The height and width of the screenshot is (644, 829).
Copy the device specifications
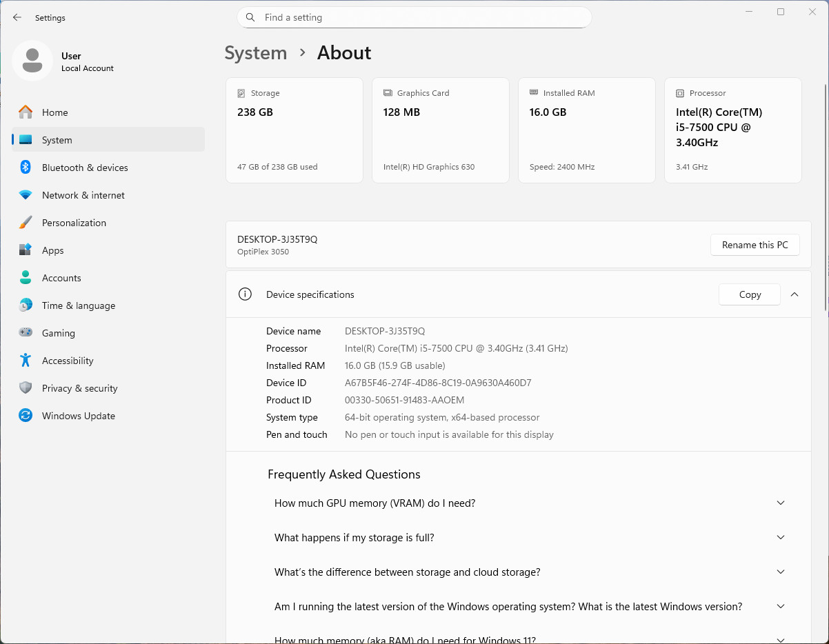pos(750,294)
